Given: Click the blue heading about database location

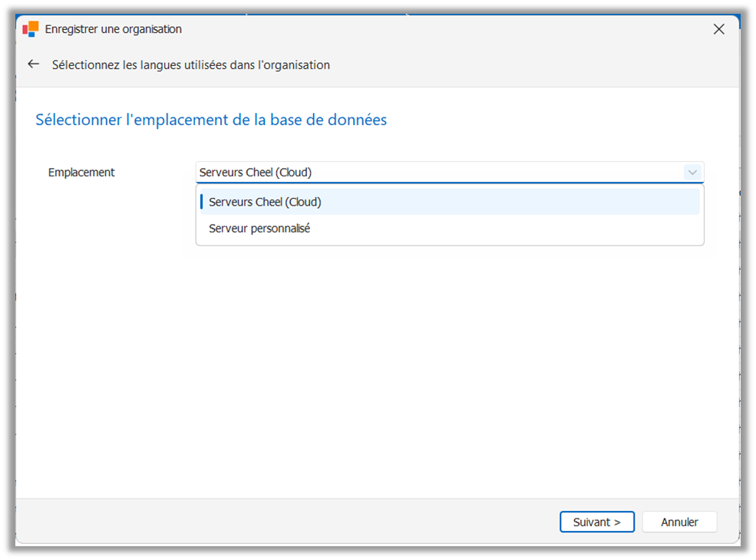Looking at the screenshot, I should coord(211,120).
